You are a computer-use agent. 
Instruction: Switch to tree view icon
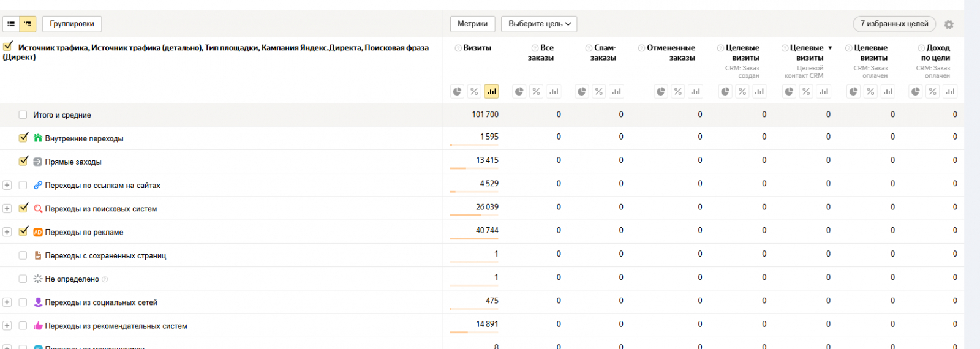[28, 24]
